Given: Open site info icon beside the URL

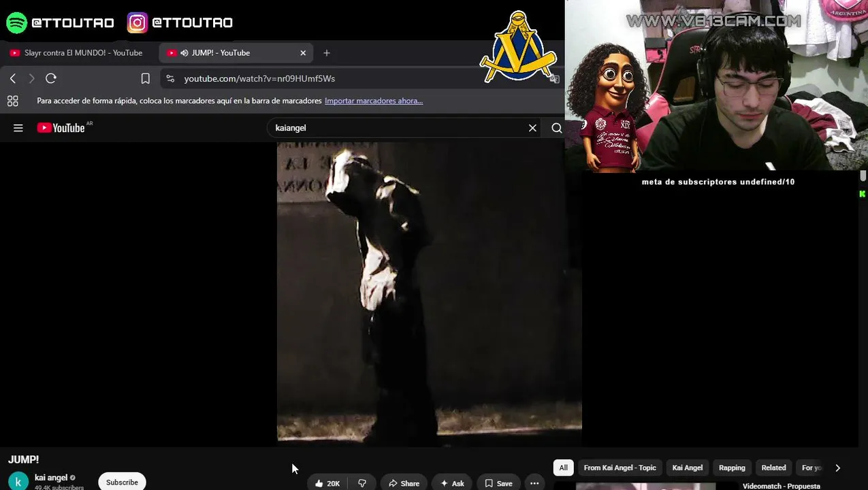Looking at the screenshot, I should click(x=170, y=78).
